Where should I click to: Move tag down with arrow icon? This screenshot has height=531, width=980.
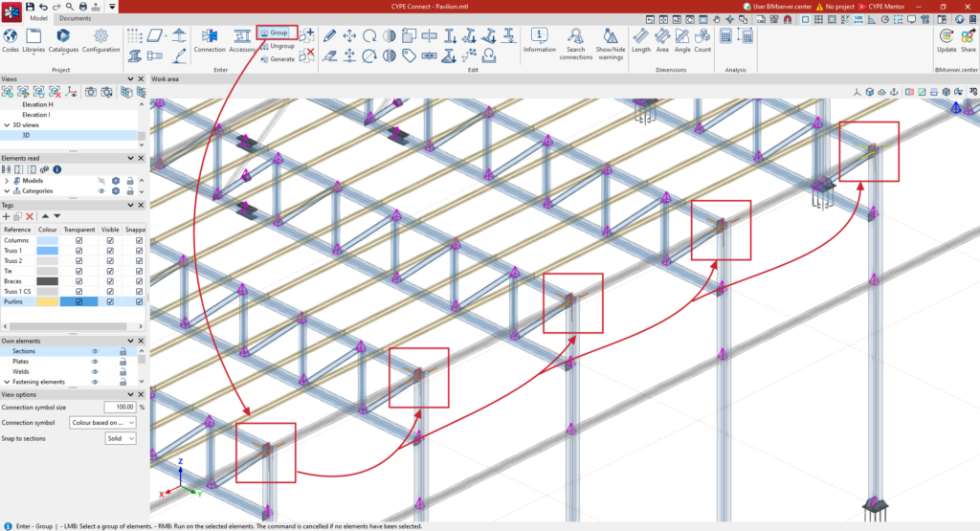click(56, 216)
